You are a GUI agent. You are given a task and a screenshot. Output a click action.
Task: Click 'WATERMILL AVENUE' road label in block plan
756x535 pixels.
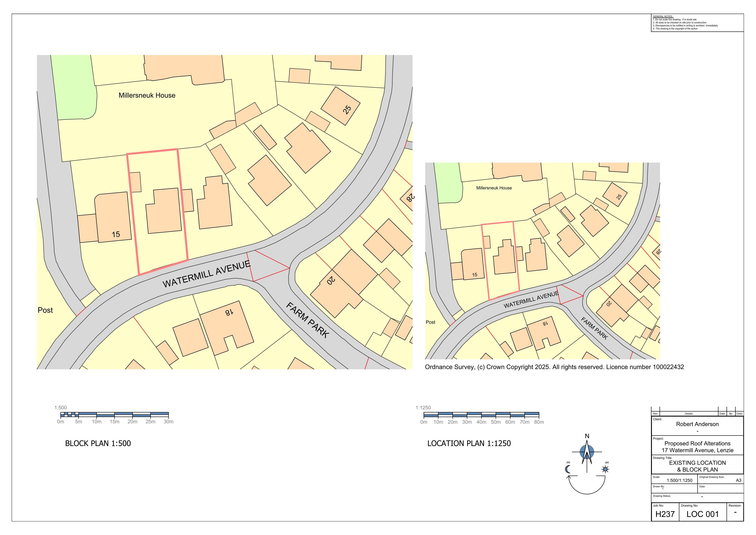pyautogui.click(x=207, y=274)
